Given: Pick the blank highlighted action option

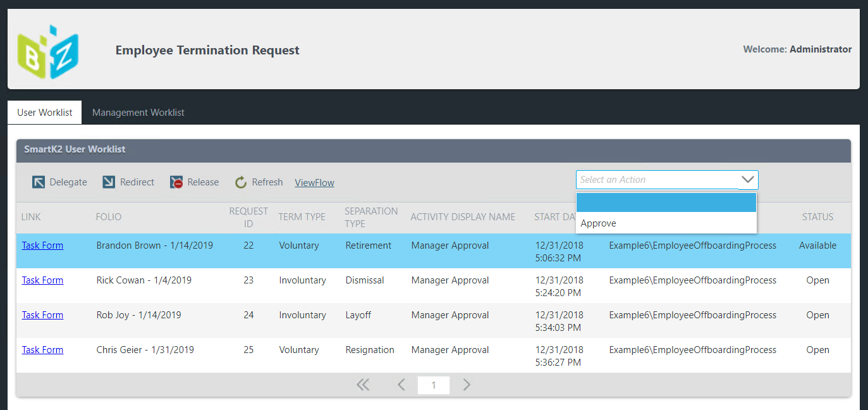Looking at the screenshot, I should tap(666, 202).
